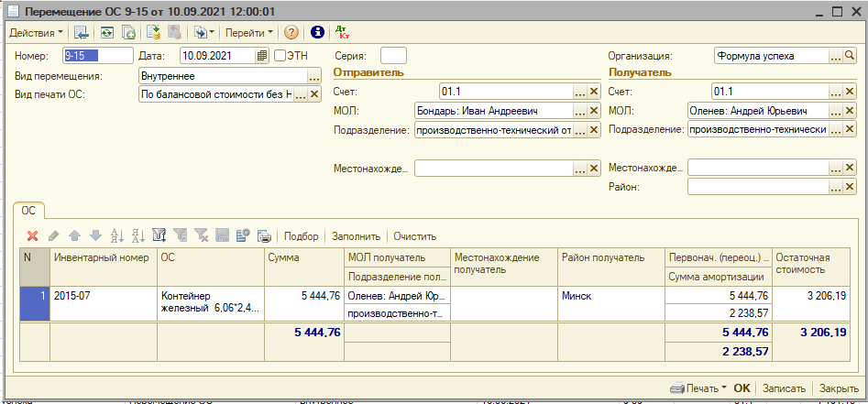Click the magnifier icon beside Организация field

coord(836,56)
